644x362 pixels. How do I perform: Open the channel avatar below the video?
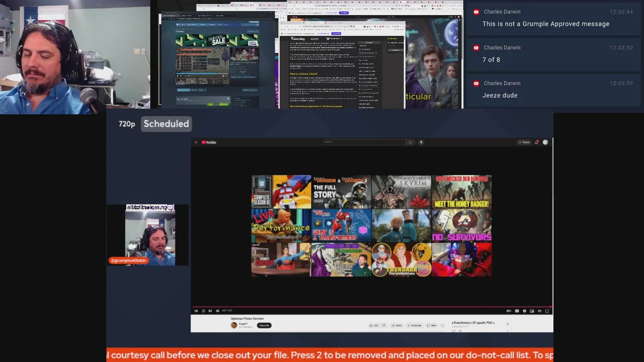point(234,325)
